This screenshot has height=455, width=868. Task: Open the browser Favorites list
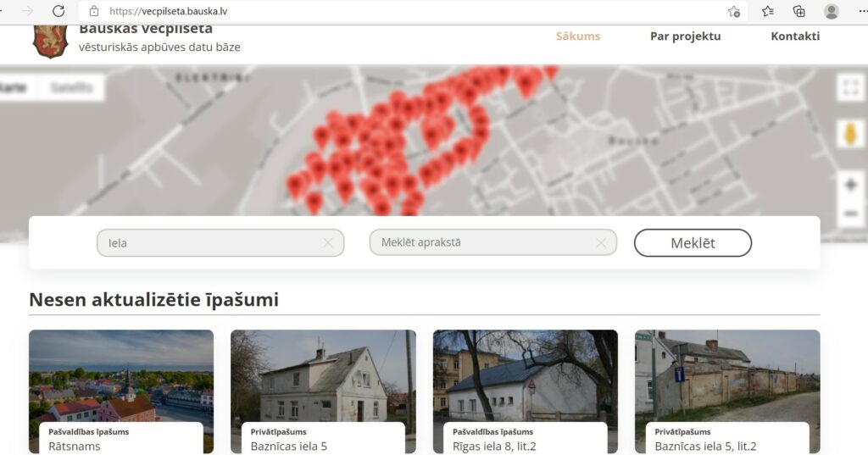pos(767,11)
